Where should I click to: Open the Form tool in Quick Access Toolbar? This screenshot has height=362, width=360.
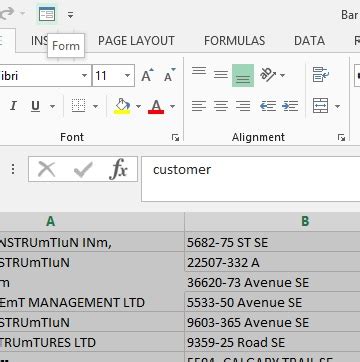(47, 14)
